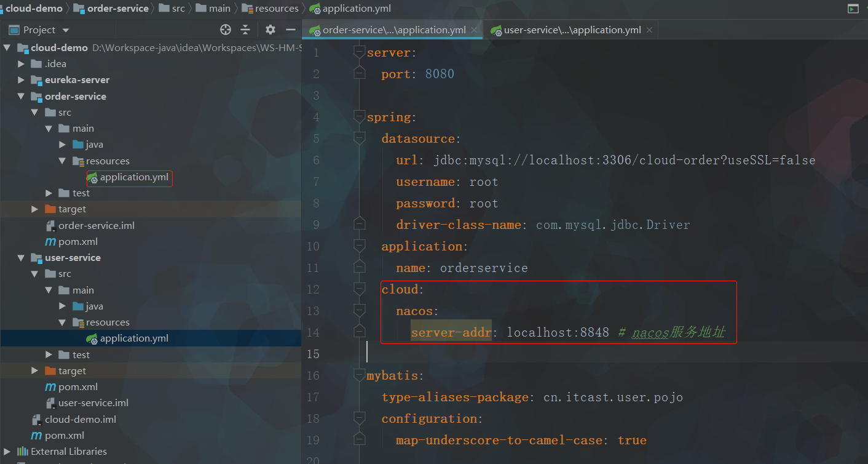This screenshot has width=868, height=464.
Task: Fold the nacos block on line 13
Action: point(360,311)
